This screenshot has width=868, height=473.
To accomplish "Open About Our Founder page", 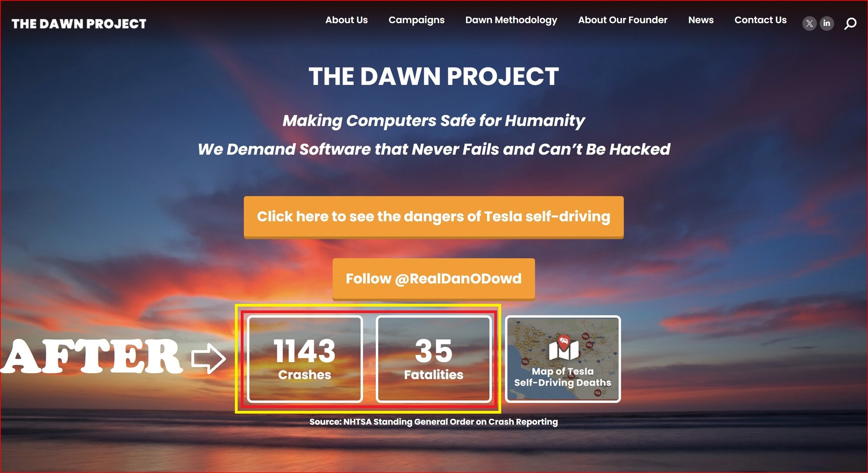I will (x=622, y=20).
